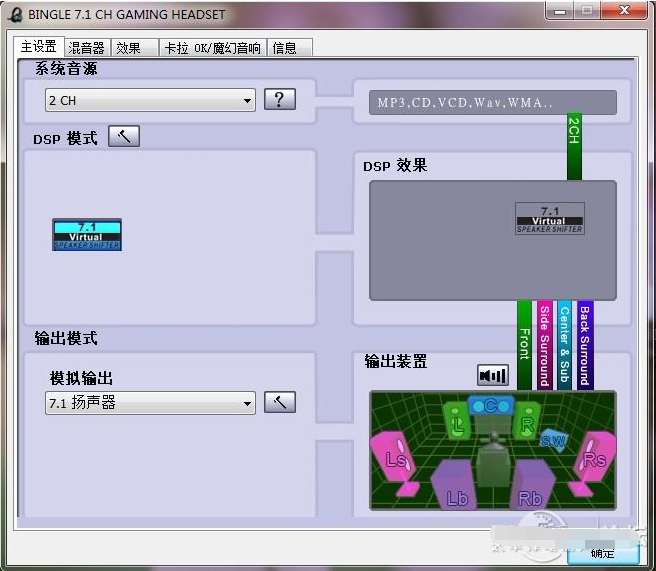Minimize the BINGLE headset window

click(x=560, y=11)
